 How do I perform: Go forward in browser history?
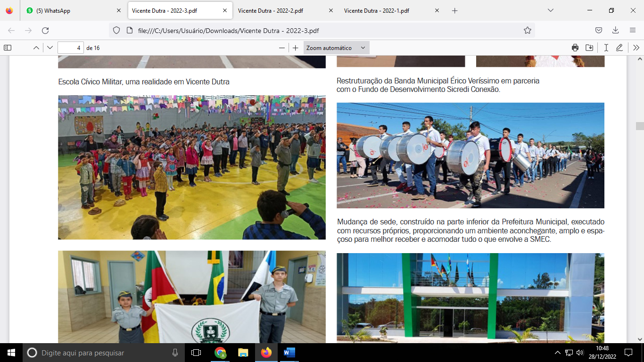28,30
